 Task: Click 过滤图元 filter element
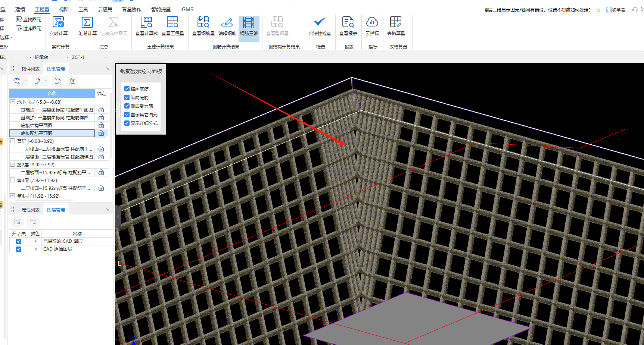tap(29, 28)
